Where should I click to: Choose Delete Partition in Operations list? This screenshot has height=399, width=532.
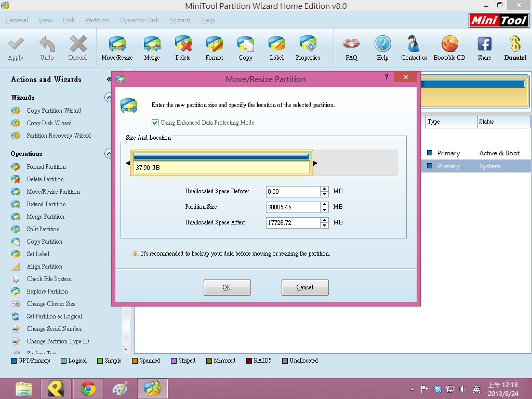coord(45,179)
